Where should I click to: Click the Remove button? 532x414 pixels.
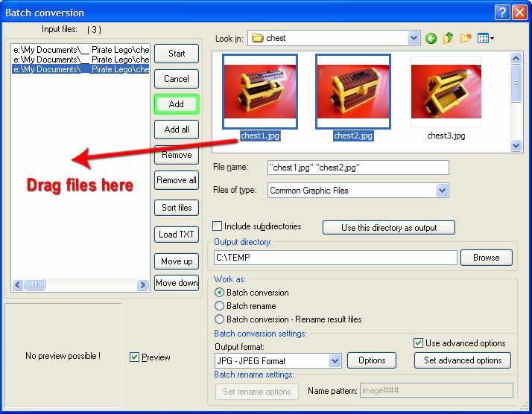(x=177, y=155)
